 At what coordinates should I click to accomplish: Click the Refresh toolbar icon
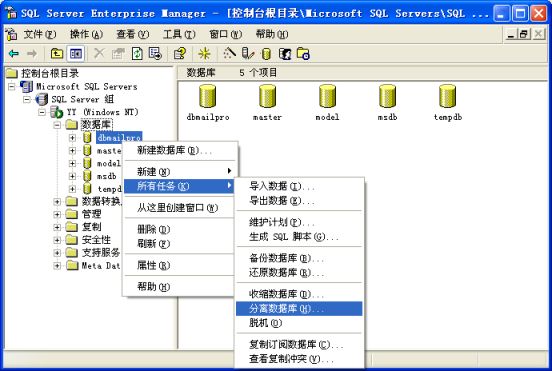coord(137,54)
